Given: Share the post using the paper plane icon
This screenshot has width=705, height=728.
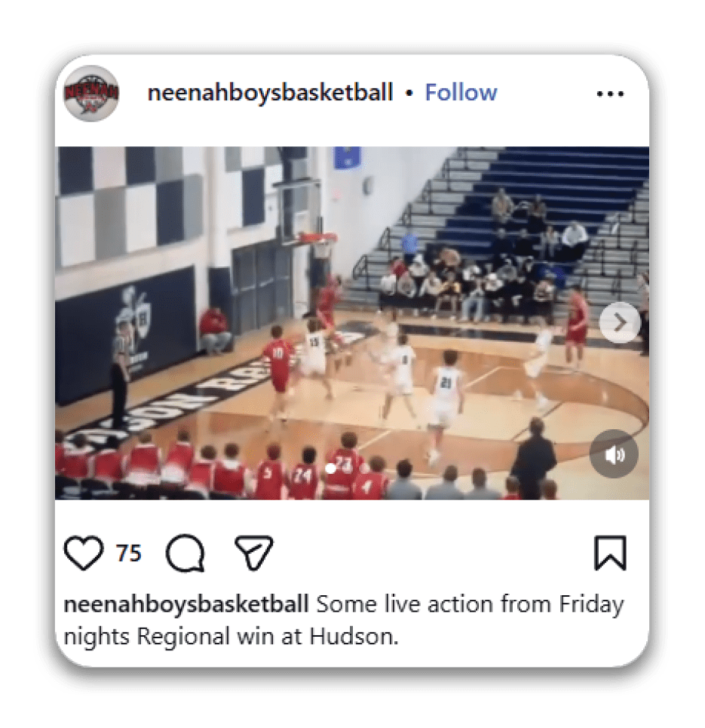Looking at the screenshot, I should [x=253, y=552].
